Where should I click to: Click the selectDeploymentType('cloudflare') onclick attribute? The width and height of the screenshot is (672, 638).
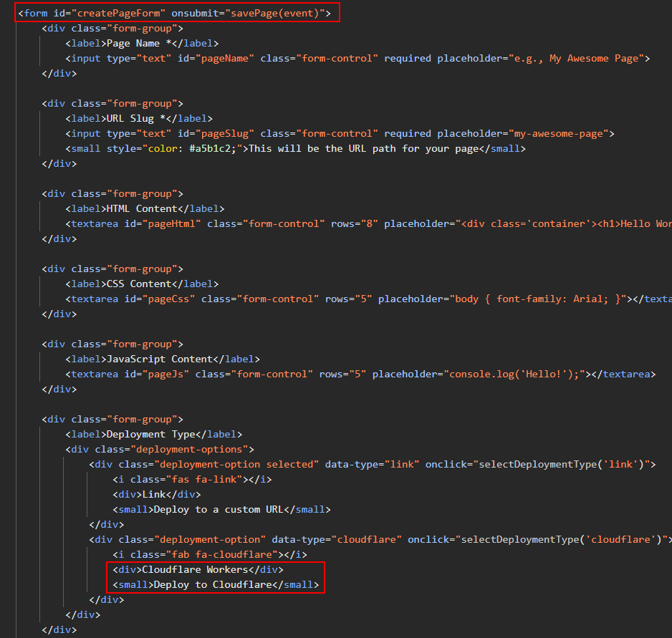[x=539, y=539]
